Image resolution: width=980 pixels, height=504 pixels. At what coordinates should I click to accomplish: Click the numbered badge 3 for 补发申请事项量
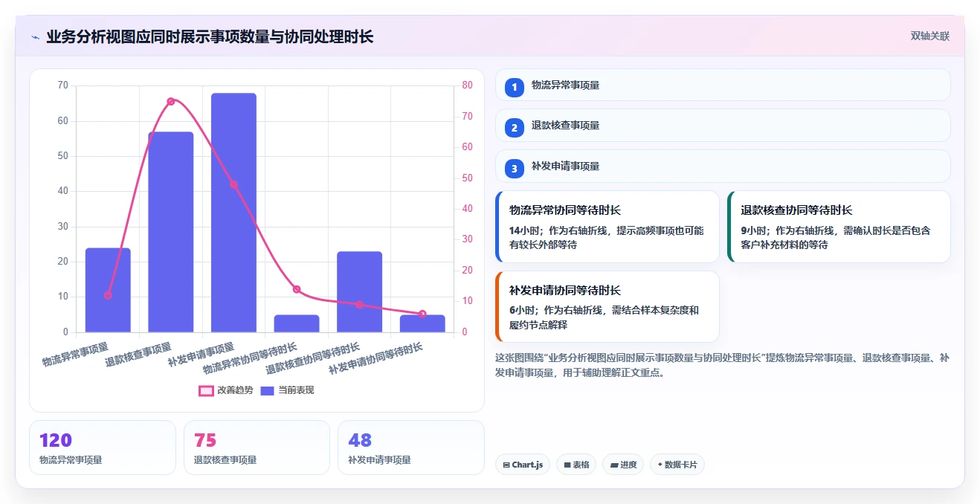click(514, 169)
